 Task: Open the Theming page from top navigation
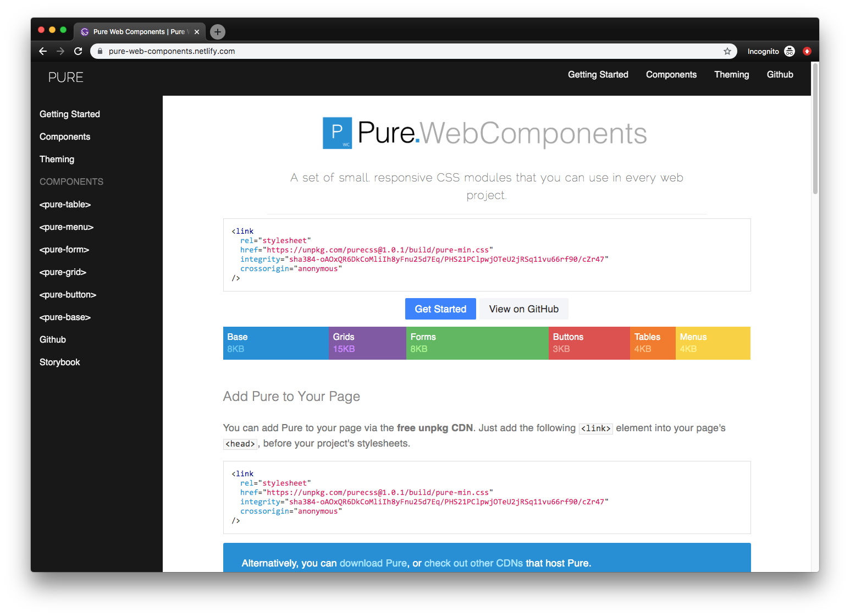pos(731,74)
